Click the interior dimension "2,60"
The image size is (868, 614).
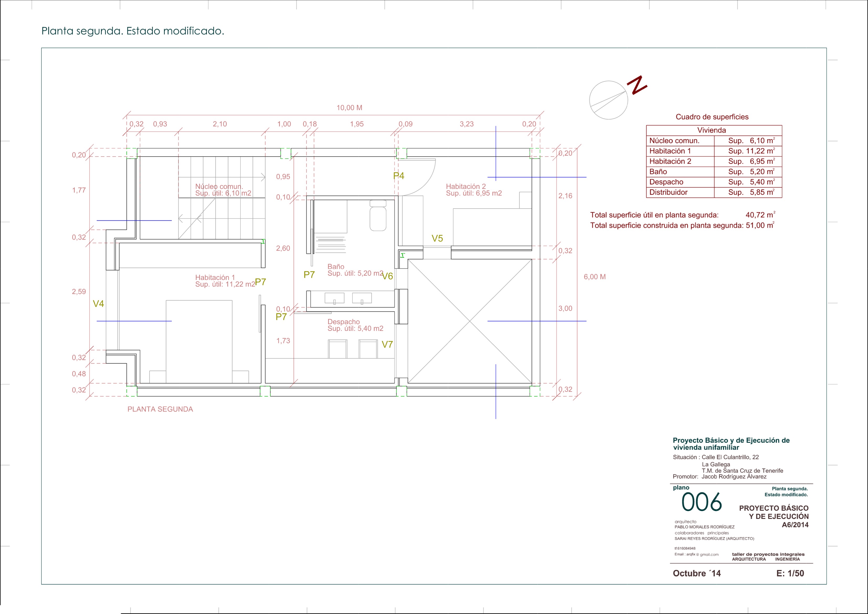coord(283,248)
